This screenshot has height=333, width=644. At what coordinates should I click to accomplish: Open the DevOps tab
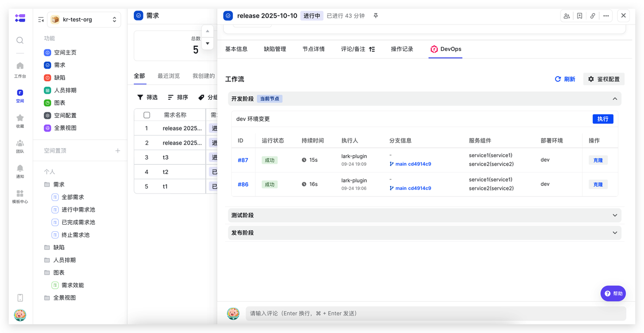[450, 49]
